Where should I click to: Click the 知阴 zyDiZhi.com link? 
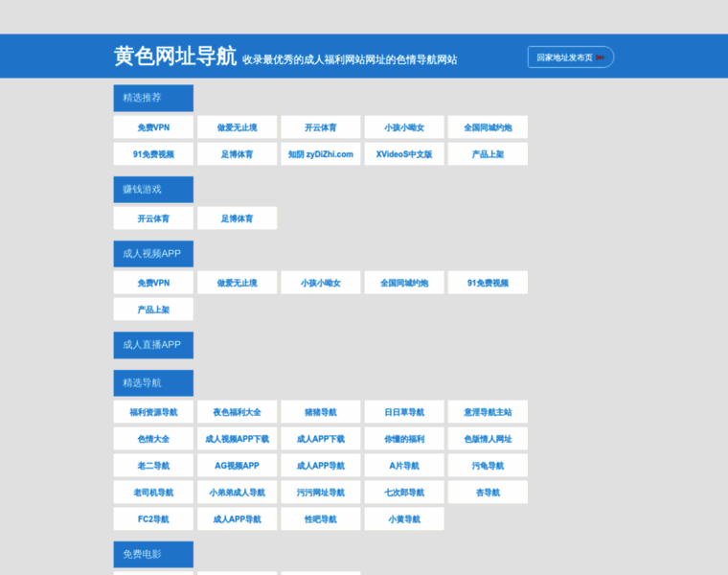pyautogui.click(x=321, y=154)
